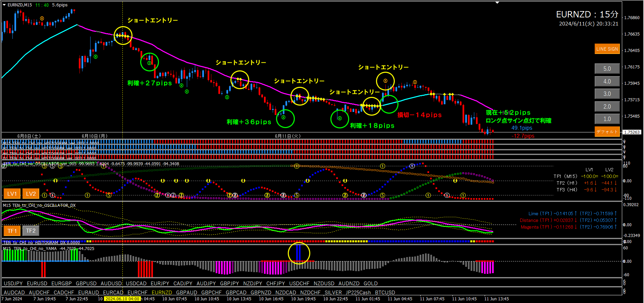The width and height of the screenshot is (644, 303).
Task: Click the 利確+18pips label
Action: 372,126
